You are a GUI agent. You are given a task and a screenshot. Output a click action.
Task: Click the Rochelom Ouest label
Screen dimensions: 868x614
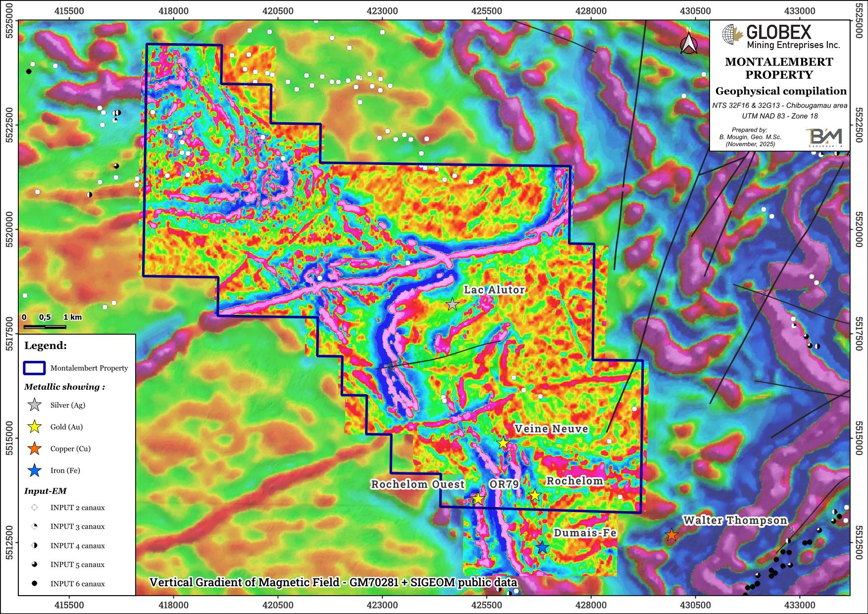418,484
